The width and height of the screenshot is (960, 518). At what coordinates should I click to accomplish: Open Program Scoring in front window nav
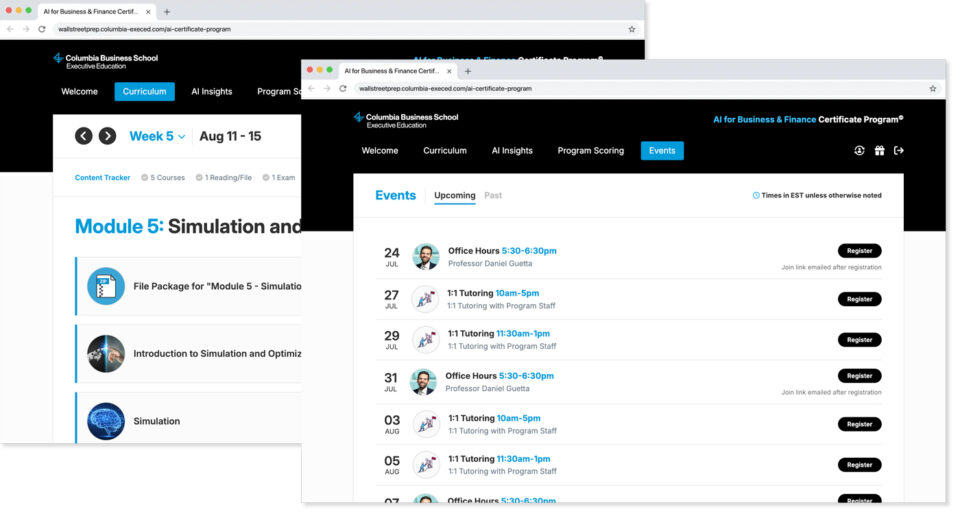590,151
